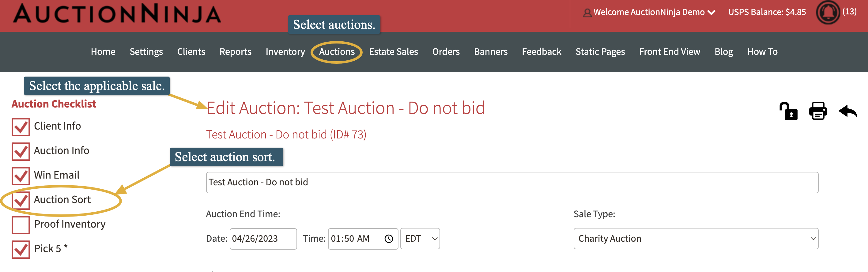
Task: Open the EDT timezone dropdown
Action: point(420,239)
